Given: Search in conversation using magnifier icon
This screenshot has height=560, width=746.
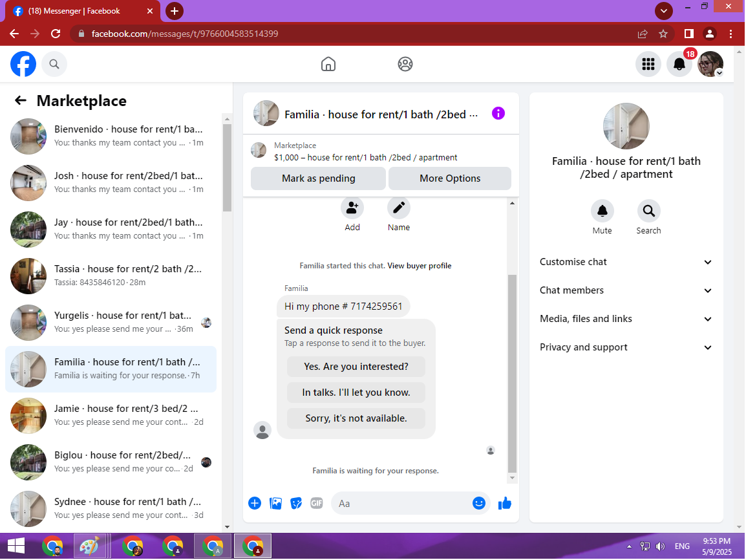Looking at the screenshot, I should coord(648,211).
